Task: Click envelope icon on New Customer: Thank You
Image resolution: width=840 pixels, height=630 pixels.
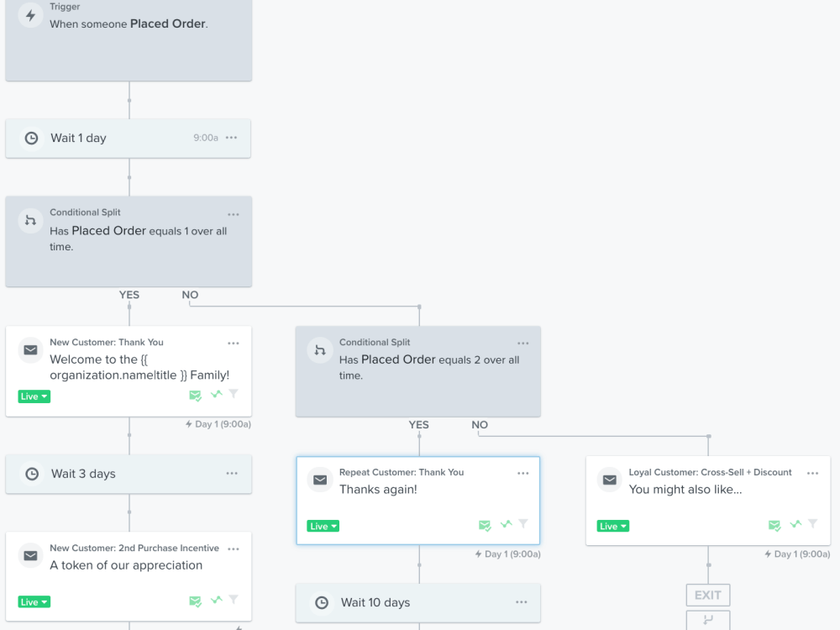Action: 30,349
